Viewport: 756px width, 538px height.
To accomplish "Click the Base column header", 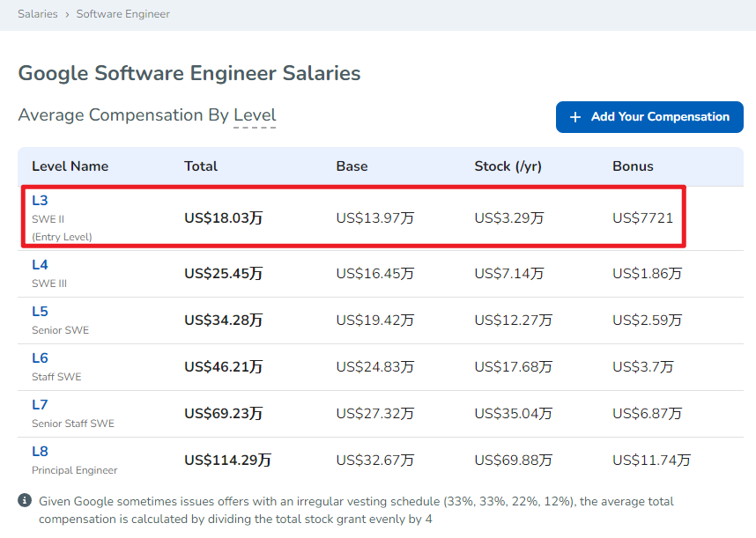I will pyautogui.click(x=352, y=166).
